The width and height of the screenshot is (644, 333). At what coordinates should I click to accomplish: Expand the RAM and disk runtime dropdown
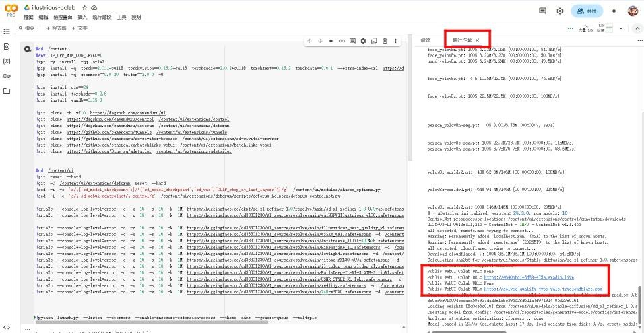(x=621, y=28)
